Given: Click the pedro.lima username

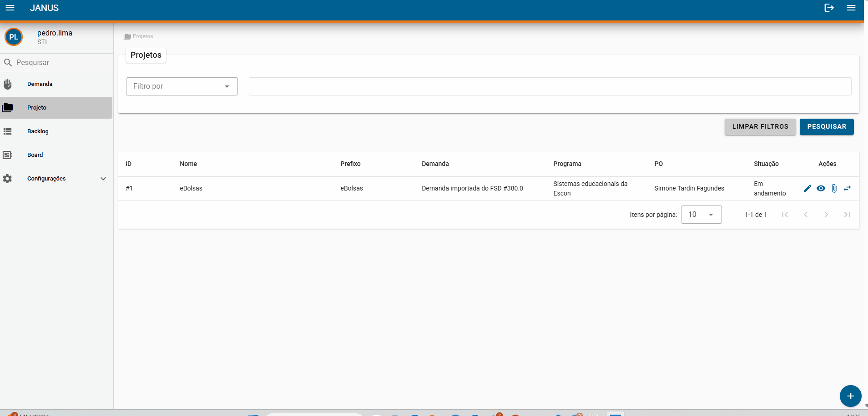Looking at the screenshot, I should tap(55, 33).
